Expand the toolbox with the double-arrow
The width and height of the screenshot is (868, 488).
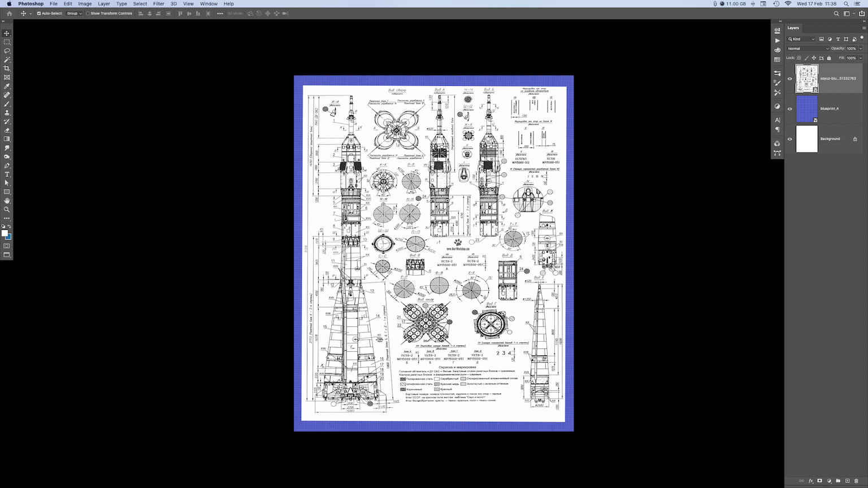[3, 21]
